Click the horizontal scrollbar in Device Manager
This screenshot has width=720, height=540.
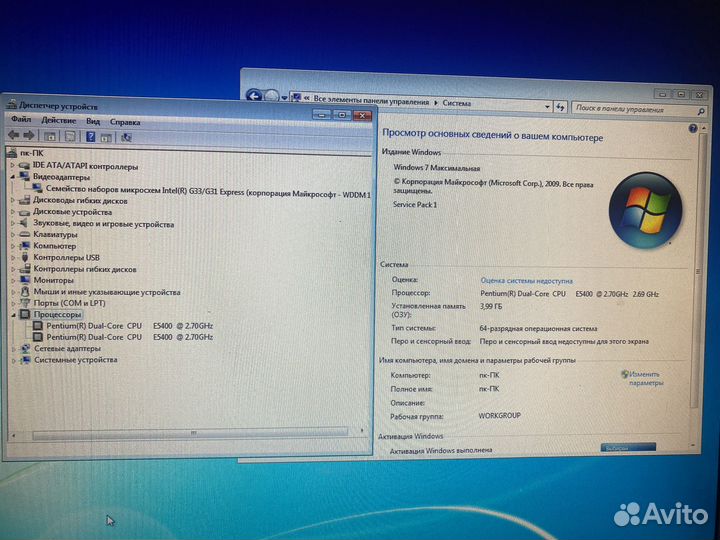[x=190, y=433]
